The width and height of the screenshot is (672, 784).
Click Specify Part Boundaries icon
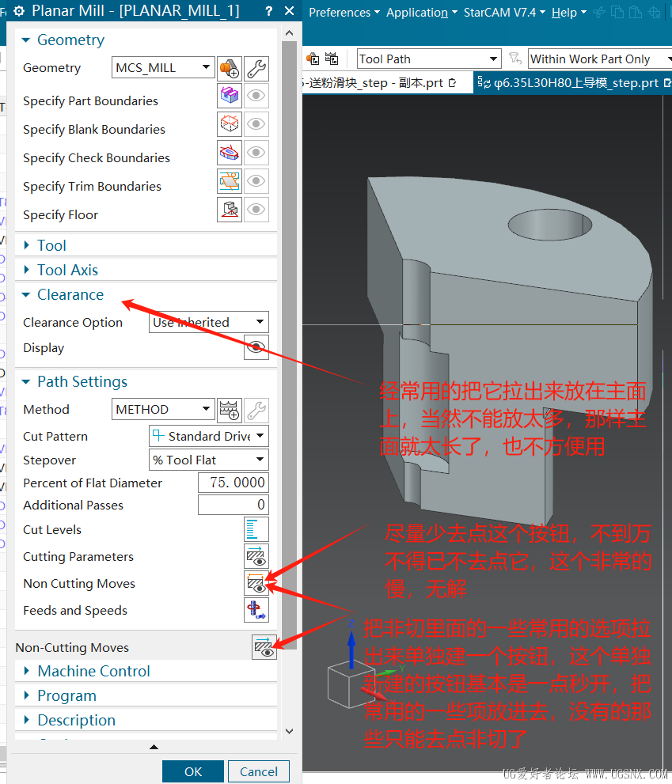(230, 96)
